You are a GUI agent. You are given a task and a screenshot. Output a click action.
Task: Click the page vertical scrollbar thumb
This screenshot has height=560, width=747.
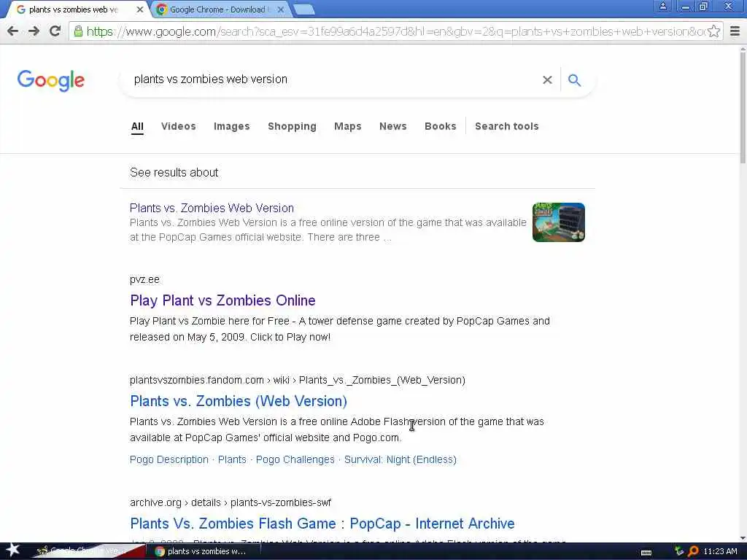pos(743,107)
